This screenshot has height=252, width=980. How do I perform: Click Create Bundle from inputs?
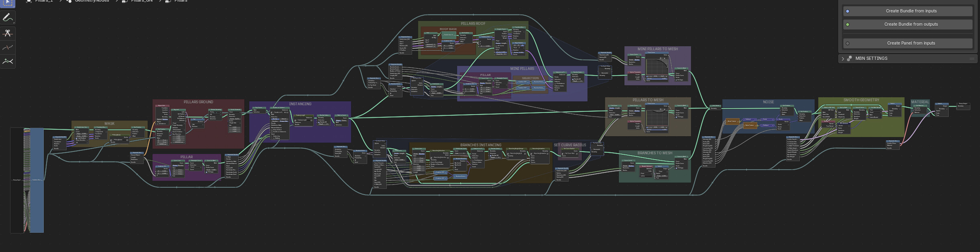coord(908,11)
